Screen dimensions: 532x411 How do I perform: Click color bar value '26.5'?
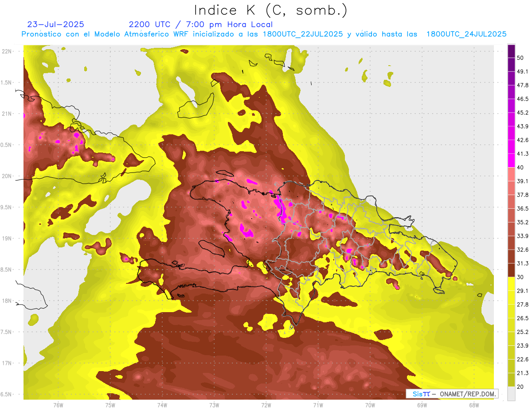click(522, 318)
